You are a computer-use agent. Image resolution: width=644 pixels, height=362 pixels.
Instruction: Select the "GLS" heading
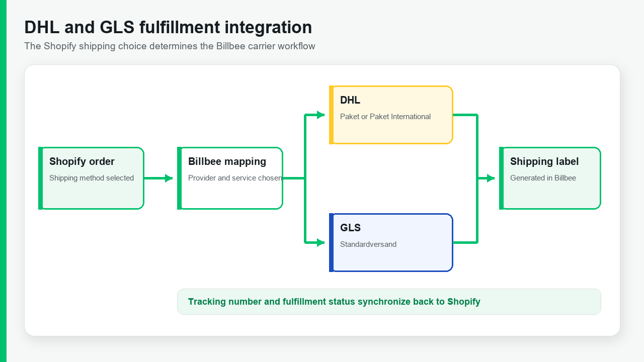(350, 228)
